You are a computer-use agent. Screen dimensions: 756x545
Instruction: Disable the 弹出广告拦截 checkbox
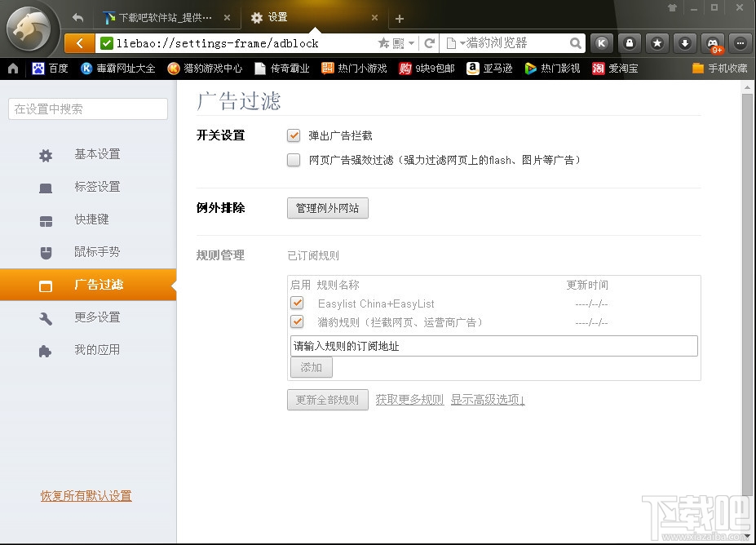pos(293,135)
